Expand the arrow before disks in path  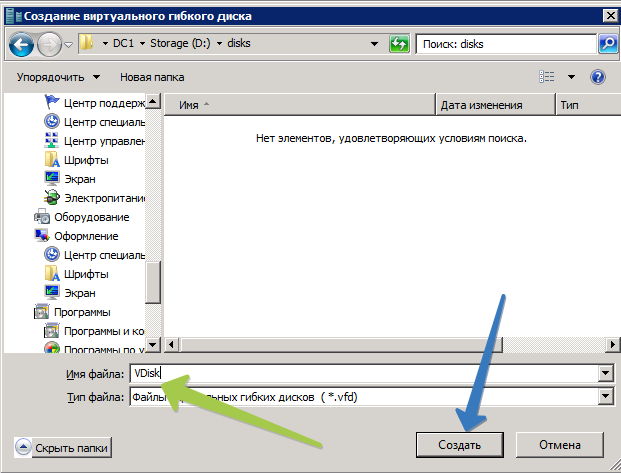pos(219,44)
